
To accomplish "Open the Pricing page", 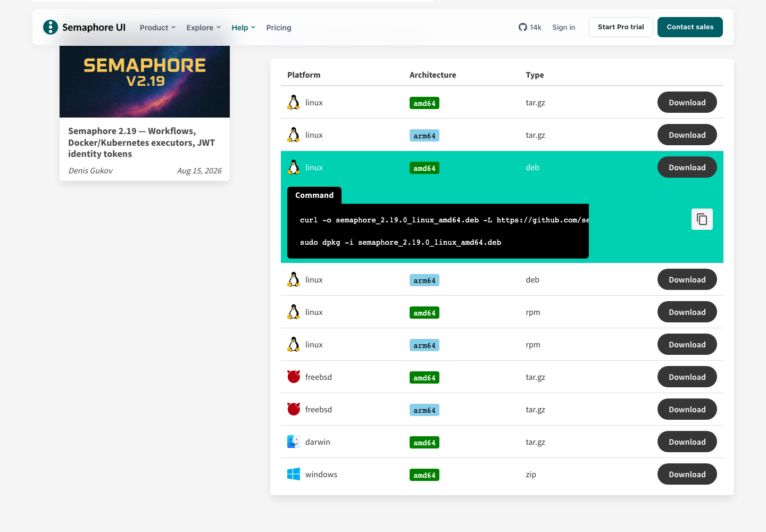I will point(279,28).
